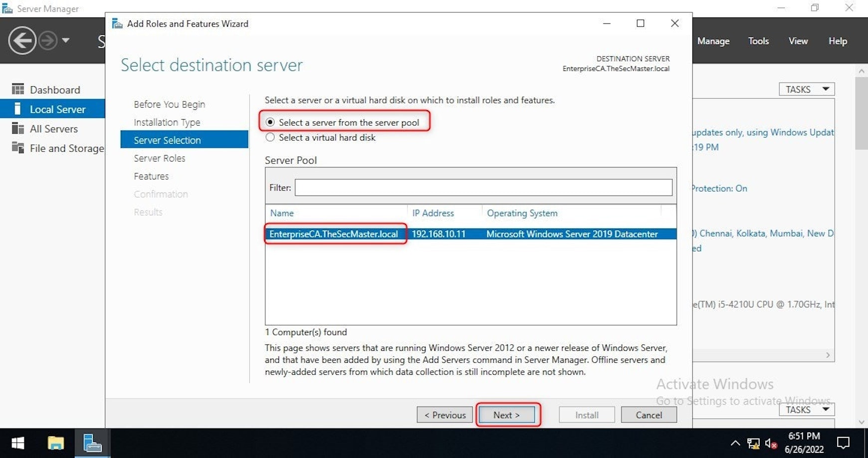Select Dashboard in Server Manager sidebar
The width and height of the screenshot is (868, 458).
(x=55, y=90)
